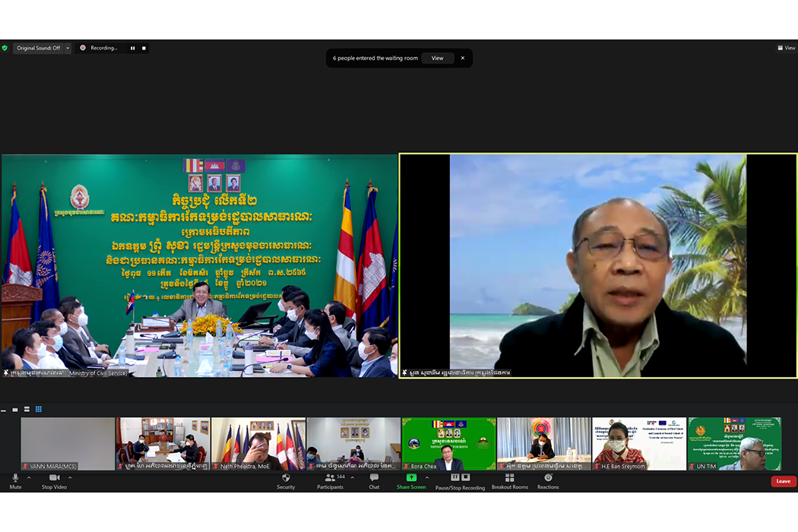Select the H.E Ban Sreymom video thumbnail
The height and width of the screenshot is (532, 798).
coord(638,443)
